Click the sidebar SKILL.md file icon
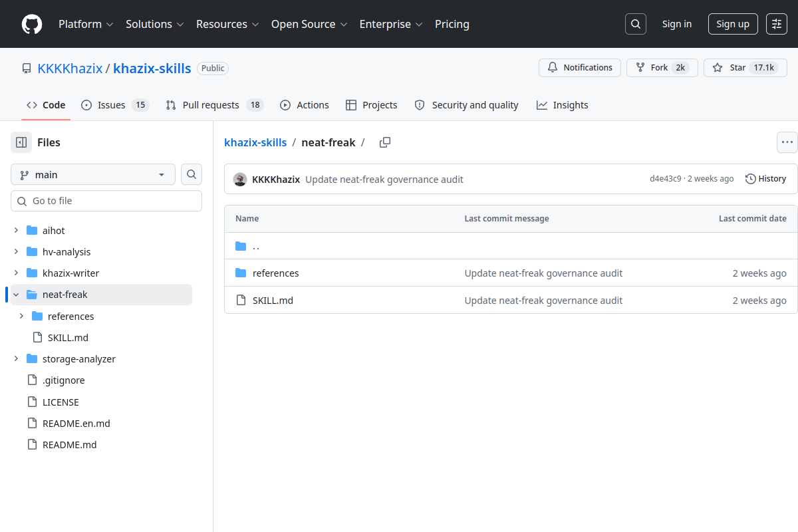Image resolution: width=798 pixels, height=532 pixels. click(x=37, y=338)
